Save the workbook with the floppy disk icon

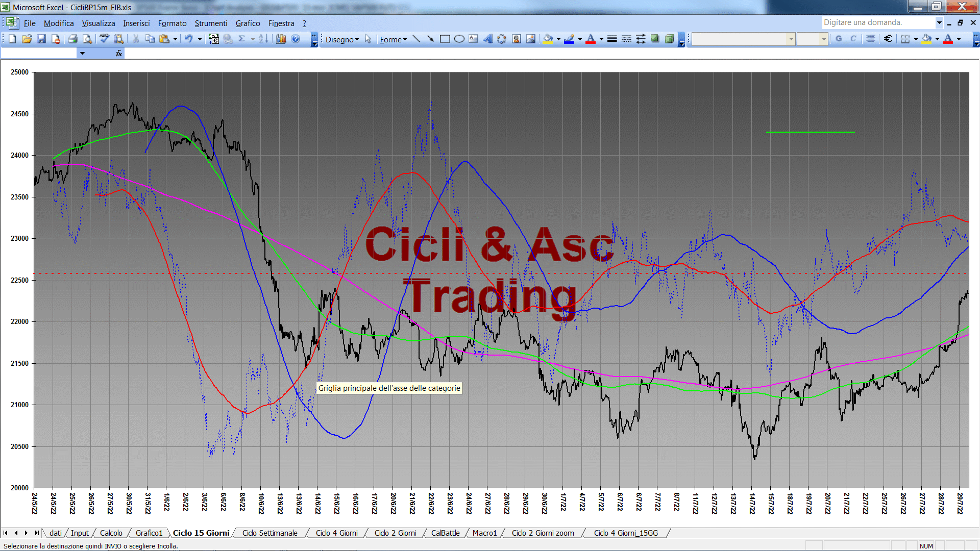click(41, 39)
